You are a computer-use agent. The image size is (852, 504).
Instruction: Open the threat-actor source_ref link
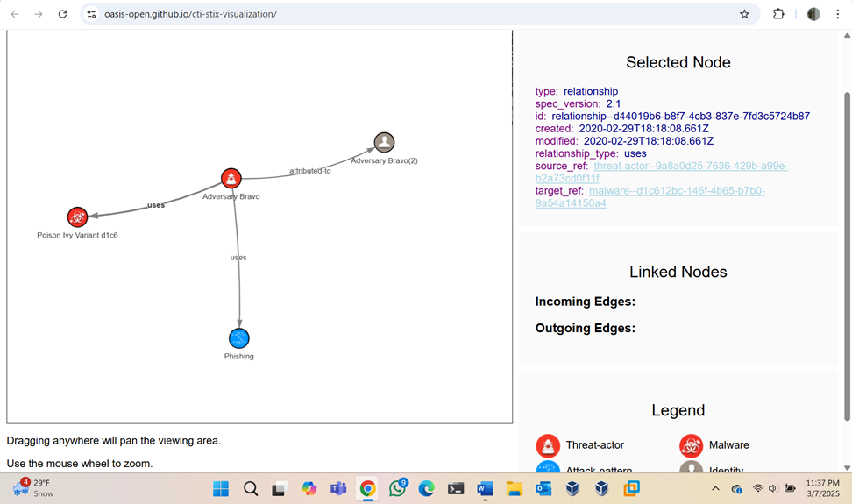point(662,172)
